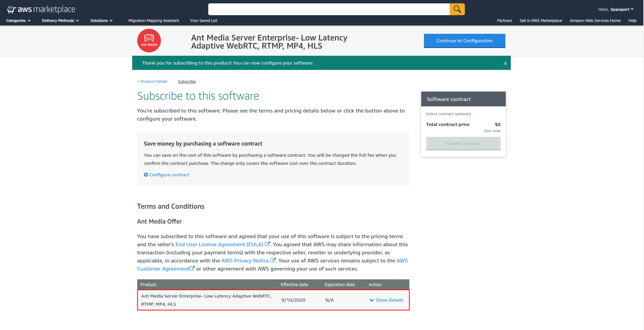Click the Select contract option(s) text
644x330 pixels.
(449, 114)
